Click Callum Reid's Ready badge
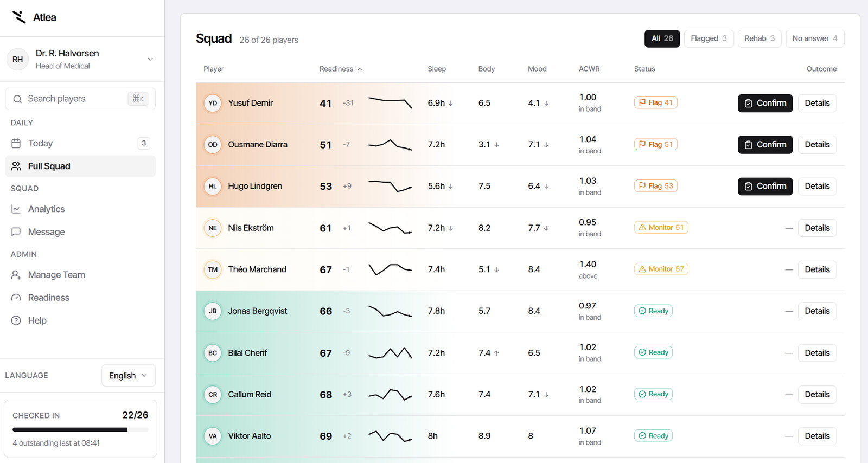Image resolution: width=868 pixels, height=463 pixels. (653, 394)
